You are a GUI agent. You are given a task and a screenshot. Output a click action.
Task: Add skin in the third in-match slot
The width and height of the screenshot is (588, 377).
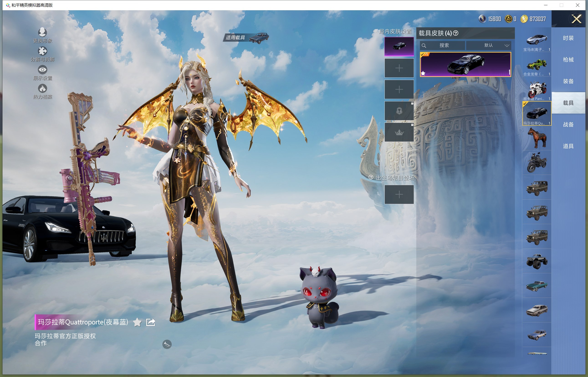399,89
